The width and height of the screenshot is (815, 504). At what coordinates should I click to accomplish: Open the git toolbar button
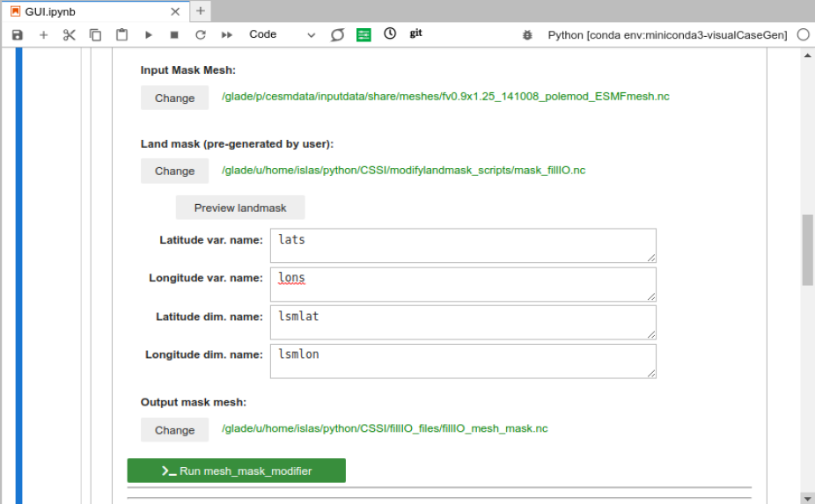coord(416,33)
